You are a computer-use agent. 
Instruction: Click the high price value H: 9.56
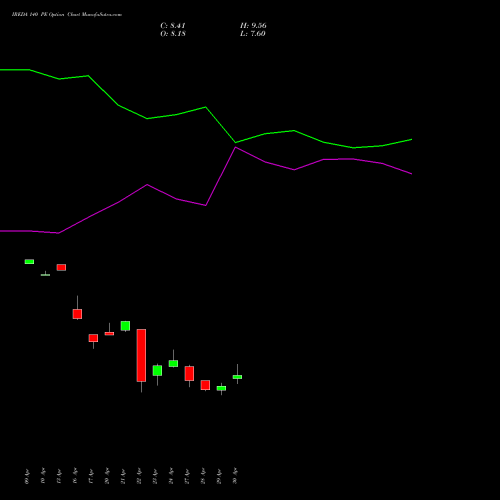(x=253, y=26)
